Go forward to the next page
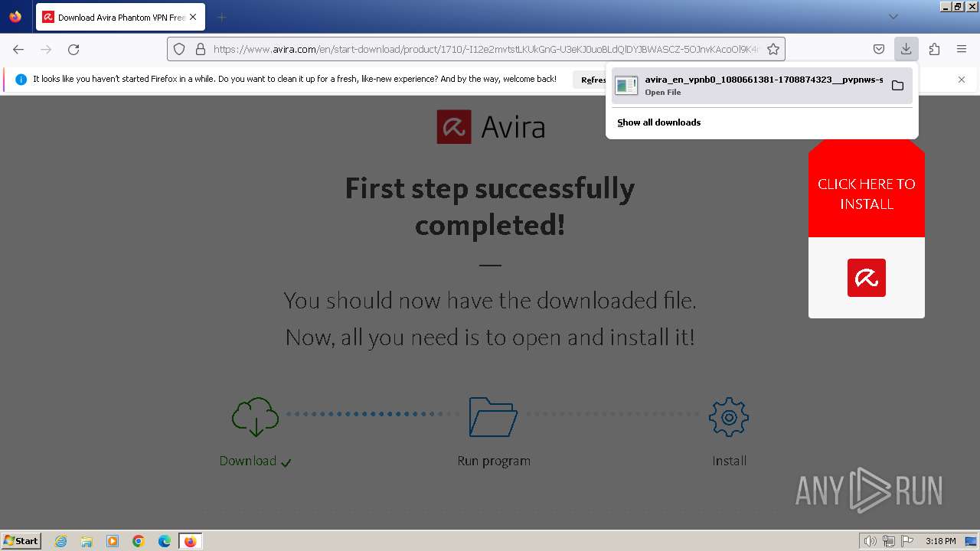Image resolution: width=980 pixels, height=551 pixels. point(46,49)
